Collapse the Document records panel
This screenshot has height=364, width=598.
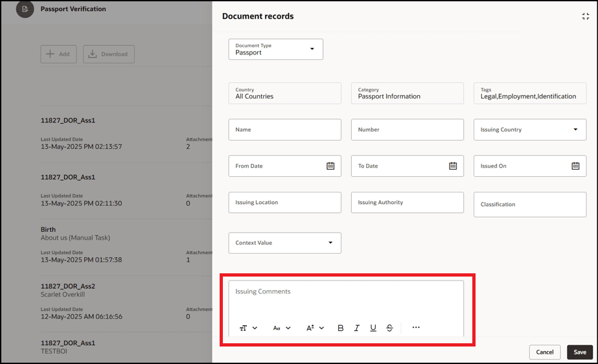click(x=586, y=16)
